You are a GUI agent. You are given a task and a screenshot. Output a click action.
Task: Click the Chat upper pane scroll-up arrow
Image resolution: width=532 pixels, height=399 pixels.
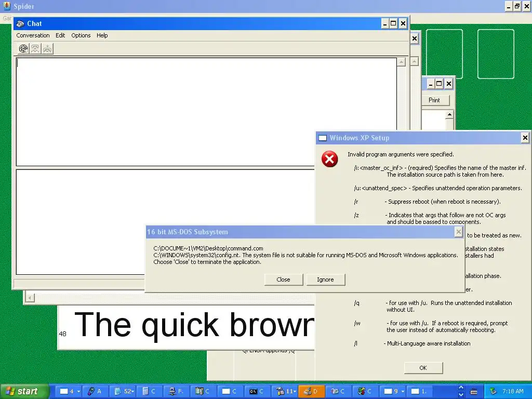(402, 62)
